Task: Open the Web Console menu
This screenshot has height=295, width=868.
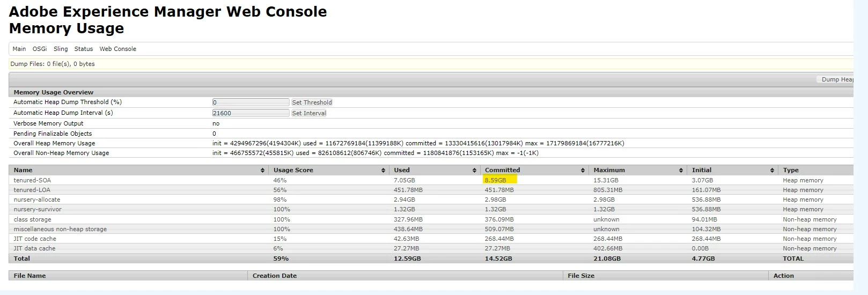Action: (118, 49)
